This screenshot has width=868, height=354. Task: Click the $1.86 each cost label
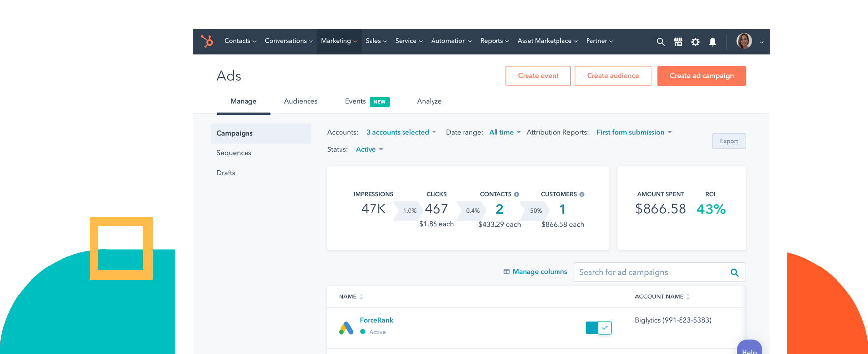[436, 224]
